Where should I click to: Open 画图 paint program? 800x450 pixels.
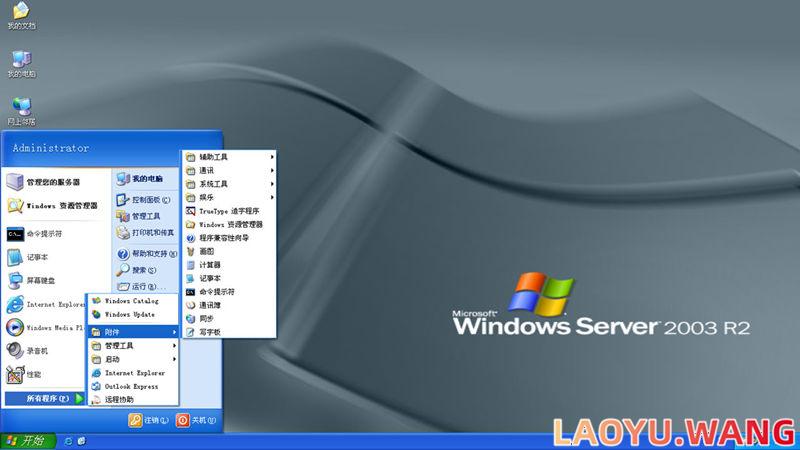click(229, 251)
